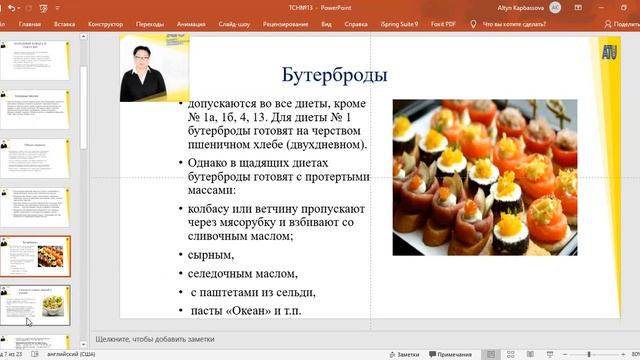
Task: Select the presenter photo on the slide
Action: (154, 68)
